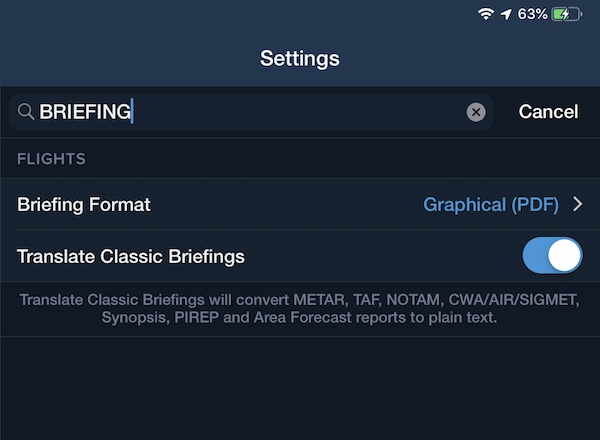
Task: Tap the location services arrow icon
Action: [x=506, y=15]
